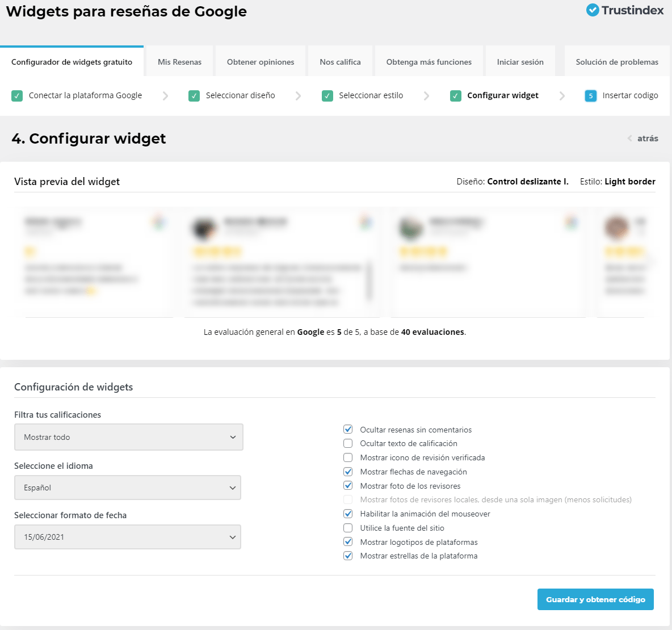The height and width of the screenshot is (630, 672).
Task: Click the green check beside Seleccionar estilo
Action: point(327,96)
